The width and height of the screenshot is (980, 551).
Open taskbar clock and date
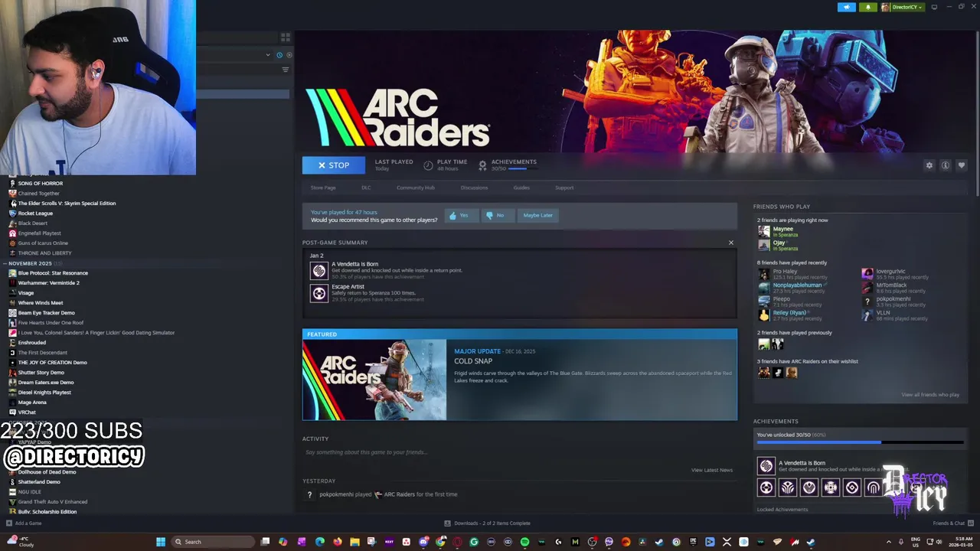(x=960, y=542)
